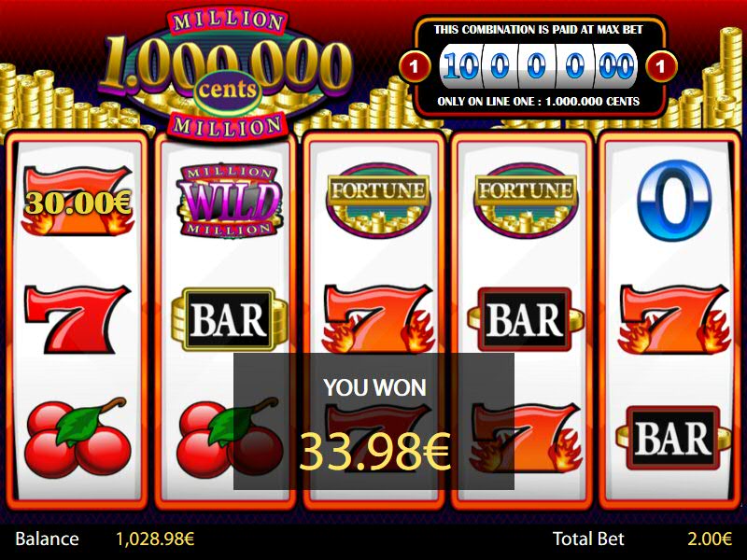747x560 pixels.
Task: Dismiss the You Won 33.98€ popup
Action: pos(373,421)
